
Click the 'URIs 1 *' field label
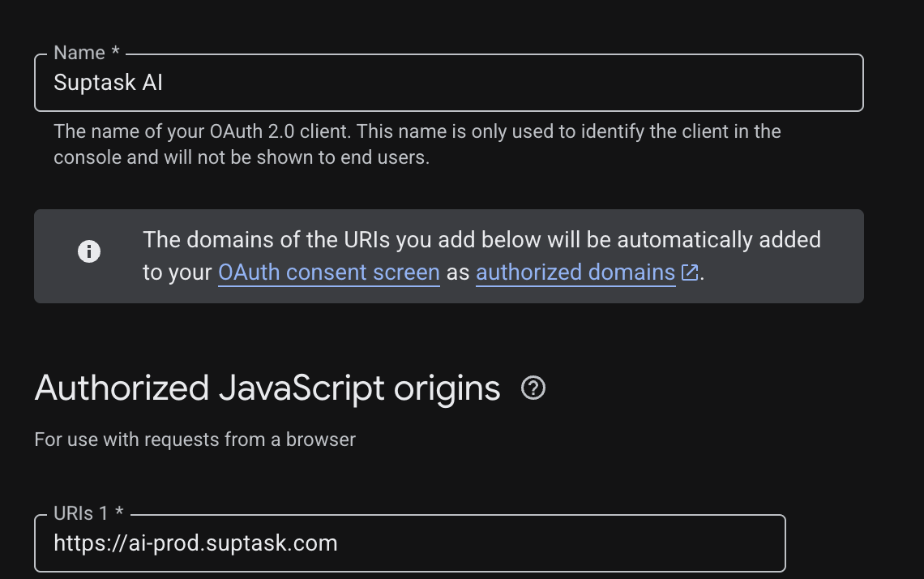coord(88,513)
